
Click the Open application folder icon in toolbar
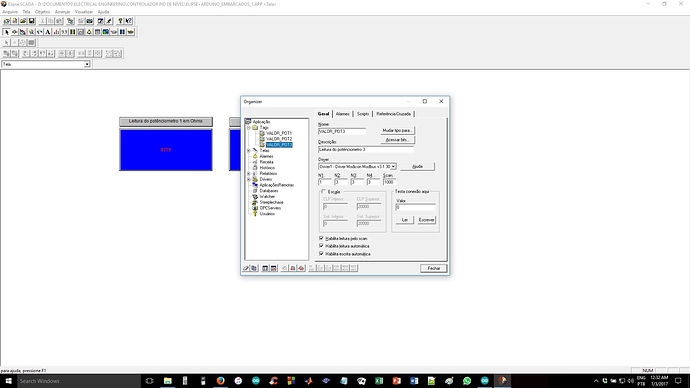point(23,21)
